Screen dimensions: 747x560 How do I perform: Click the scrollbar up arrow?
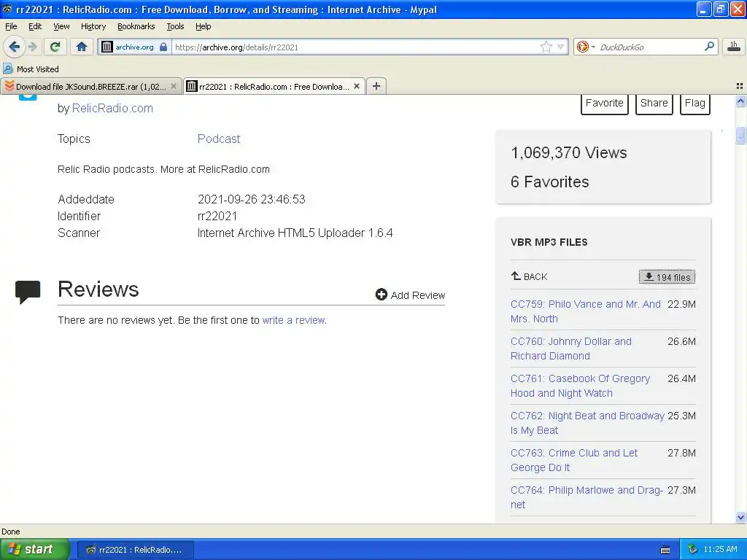[x=740, y=101]
